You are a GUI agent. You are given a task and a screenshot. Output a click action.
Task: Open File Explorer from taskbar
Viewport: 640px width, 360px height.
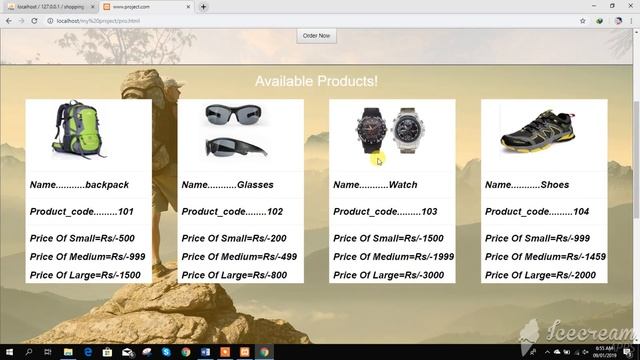click(x=68, y=352)
